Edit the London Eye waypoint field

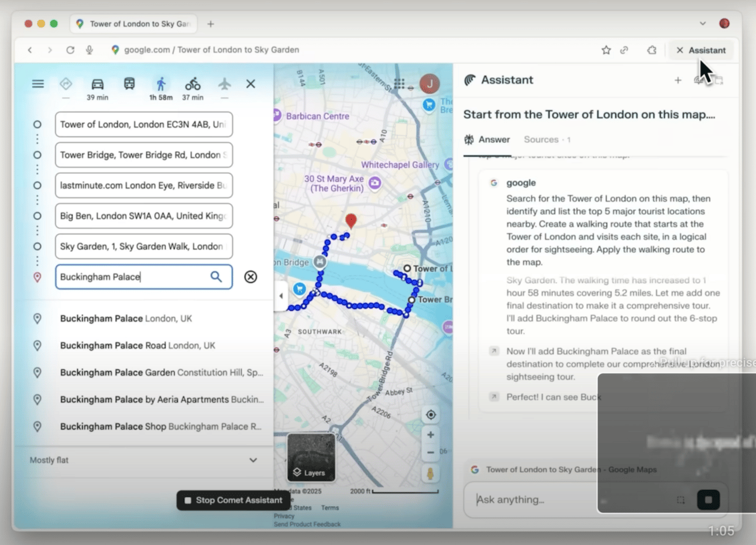(144, 186)
